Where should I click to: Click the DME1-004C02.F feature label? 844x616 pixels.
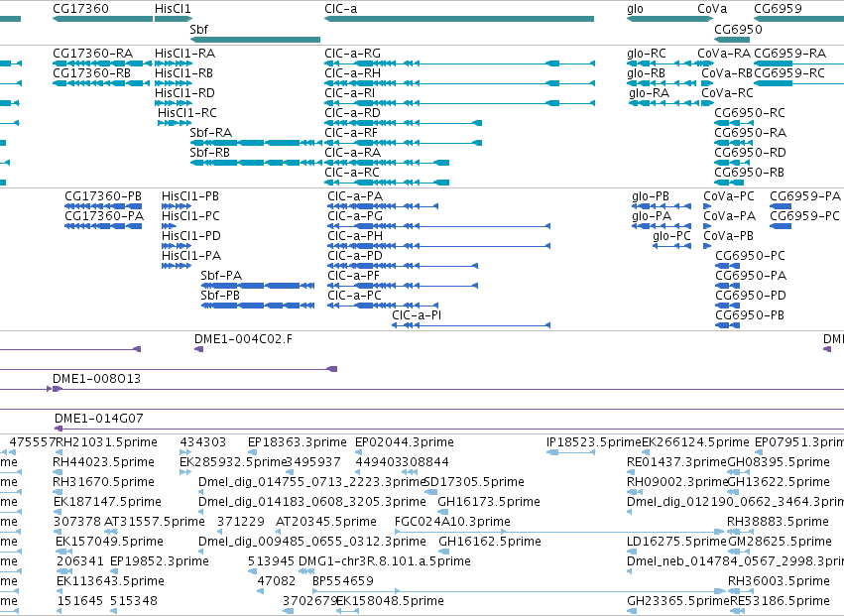(243, 339)
